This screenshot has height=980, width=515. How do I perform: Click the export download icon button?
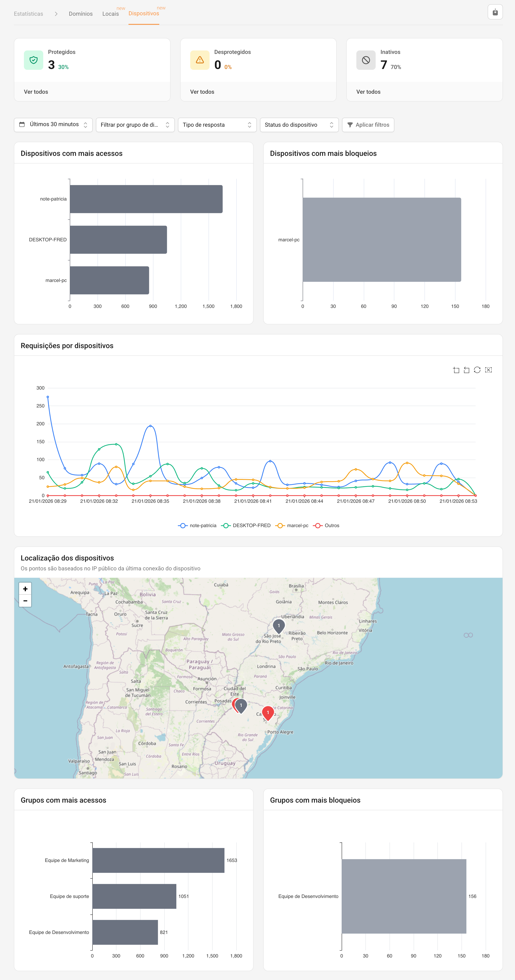495,12
